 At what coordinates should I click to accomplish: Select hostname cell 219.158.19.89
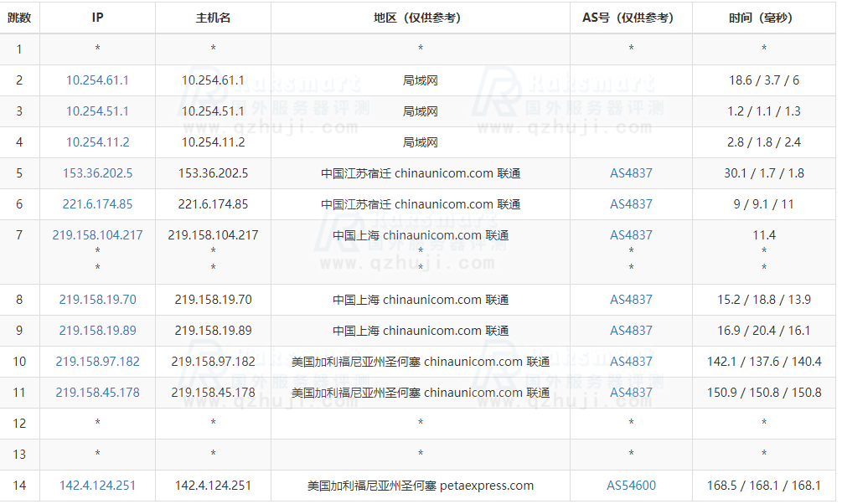point(213,331)
